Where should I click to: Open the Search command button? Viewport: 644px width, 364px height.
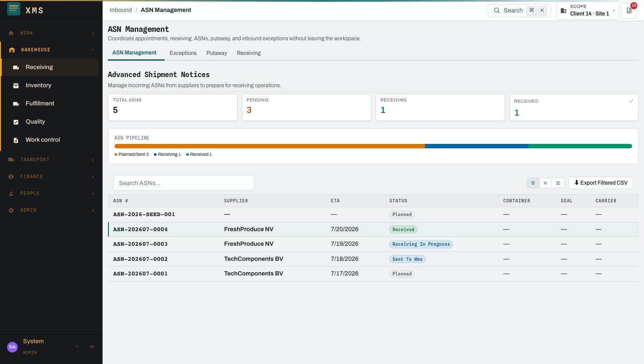520,10
